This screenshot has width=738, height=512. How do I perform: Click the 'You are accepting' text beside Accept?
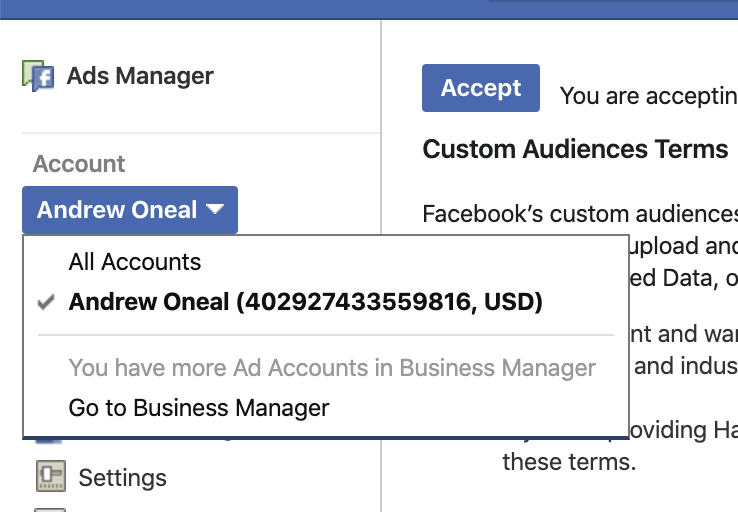[649, 96]
